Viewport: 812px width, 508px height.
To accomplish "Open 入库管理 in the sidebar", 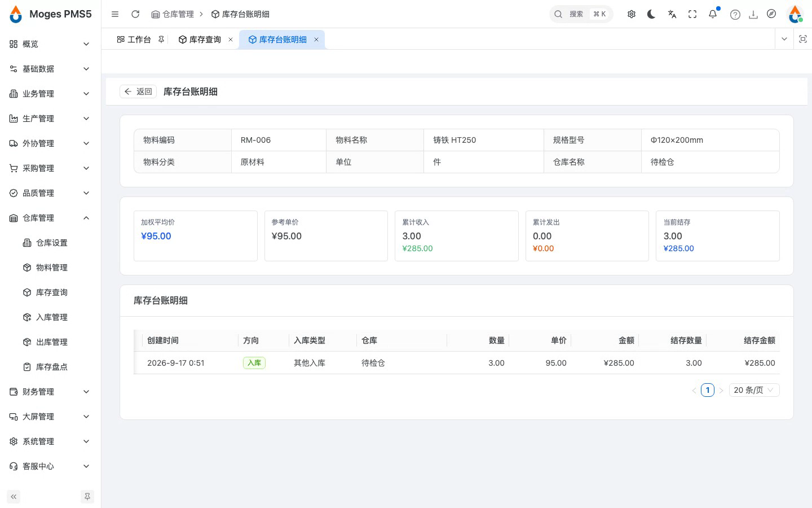I will pyautogui.click(x=51, y=317).
